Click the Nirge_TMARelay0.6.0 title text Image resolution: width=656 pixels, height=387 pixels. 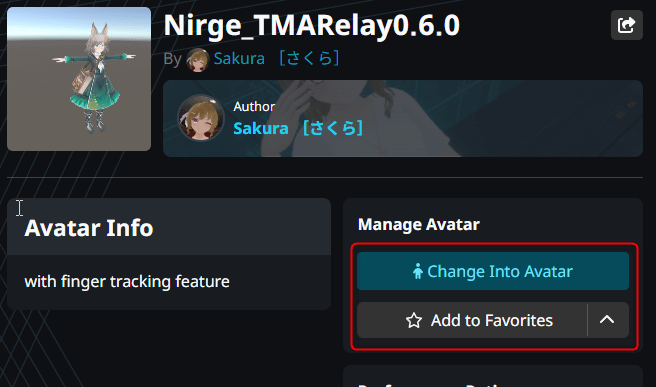(x=312, y=26)
